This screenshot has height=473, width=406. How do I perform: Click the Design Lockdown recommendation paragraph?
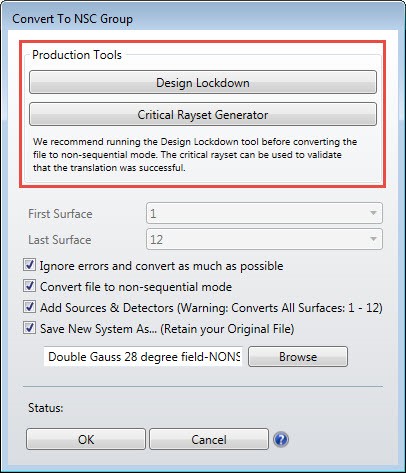(x=195, y=155)
